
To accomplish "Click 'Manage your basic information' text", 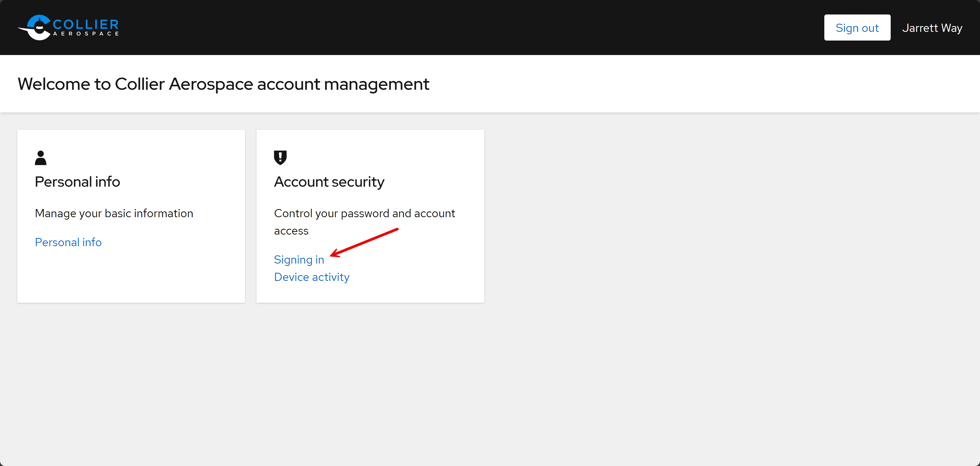I will (x=114, y=213).
